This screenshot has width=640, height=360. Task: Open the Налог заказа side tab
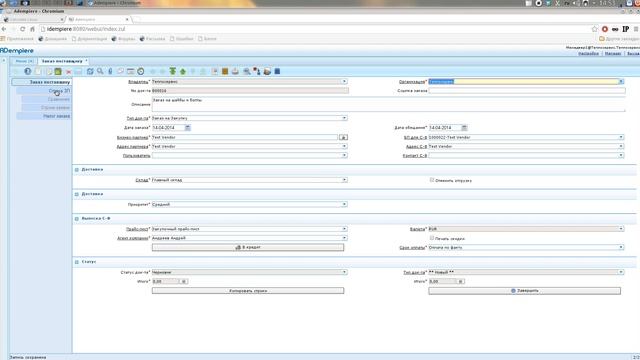tap(44, 116)
